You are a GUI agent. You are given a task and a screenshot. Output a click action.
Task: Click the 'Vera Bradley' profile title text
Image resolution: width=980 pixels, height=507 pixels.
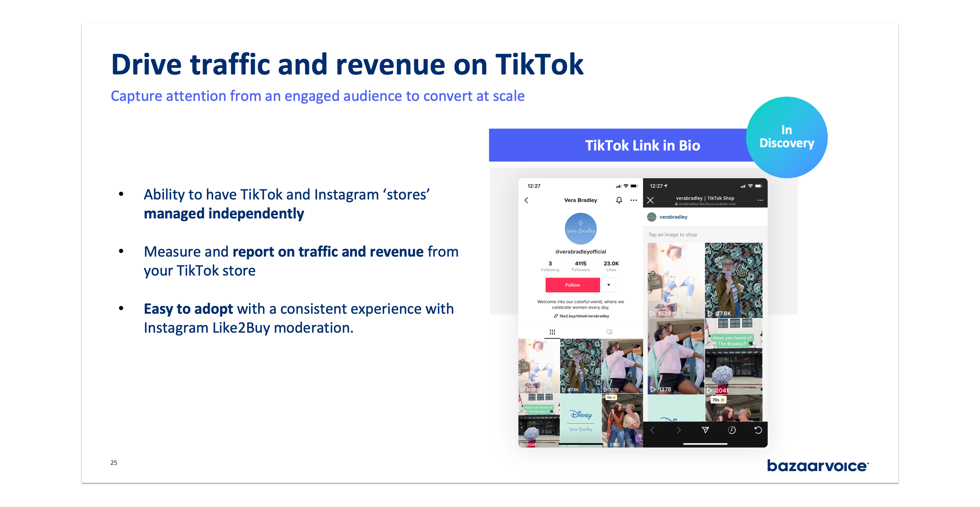580,200
